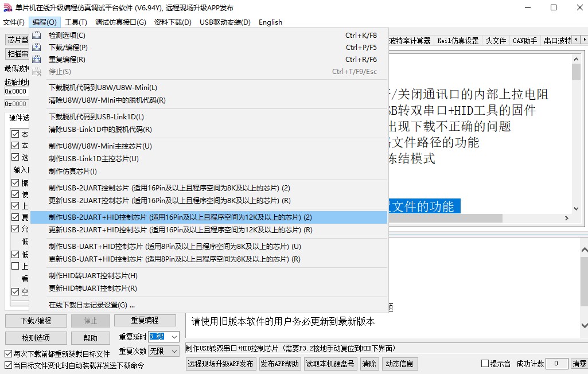
Task: Switch to 头文件 tab
Action: [496, 41]
